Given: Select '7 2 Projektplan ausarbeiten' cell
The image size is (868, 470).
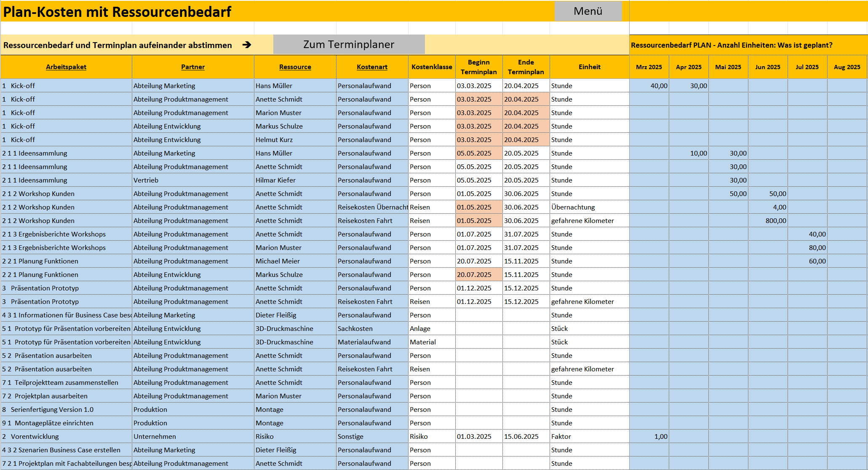Looking at the screenshot, I should tap(66, 396).
